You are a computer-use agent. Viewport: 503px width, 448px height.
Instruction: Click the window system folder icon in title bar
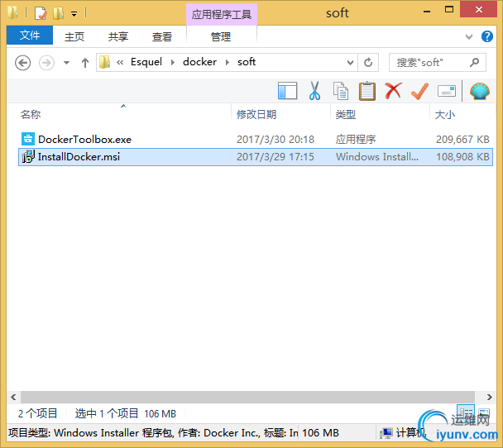click(x=13, y=13)
